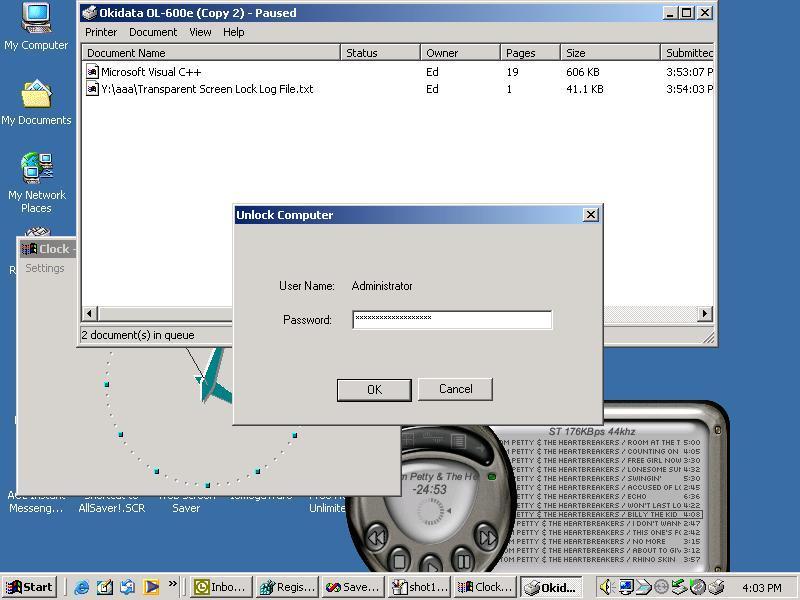Open the Settings menu in the Clock window
800x600 pixels.
pyautogui.click(x=44, y=268)
